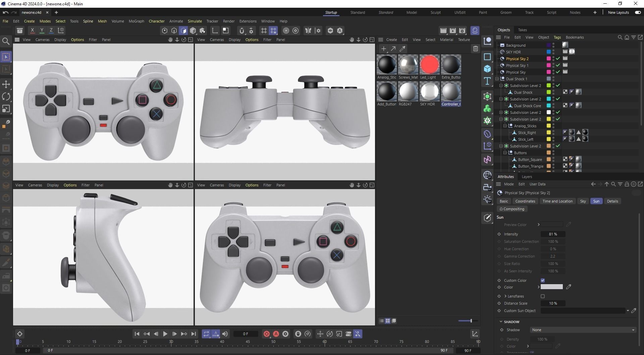
Task: Select the Screws_Mat material thumbnail
Action: pos(408,64)
